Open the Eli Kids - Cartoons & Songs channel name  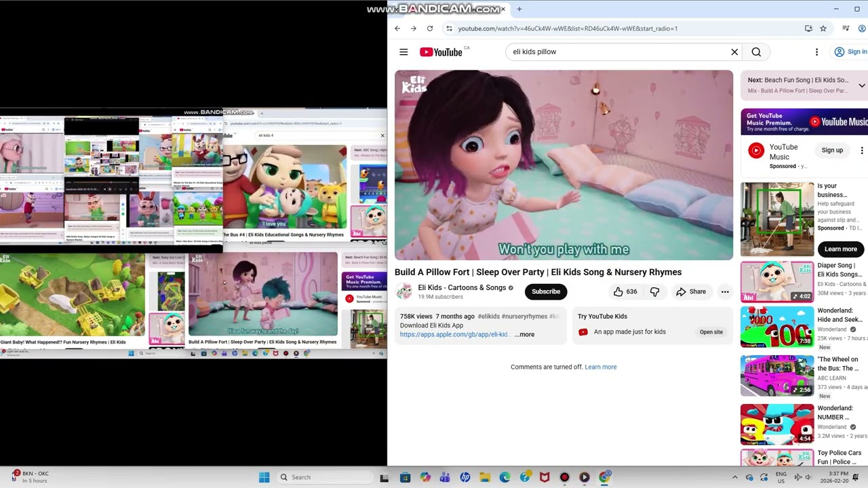pos(462,287)
